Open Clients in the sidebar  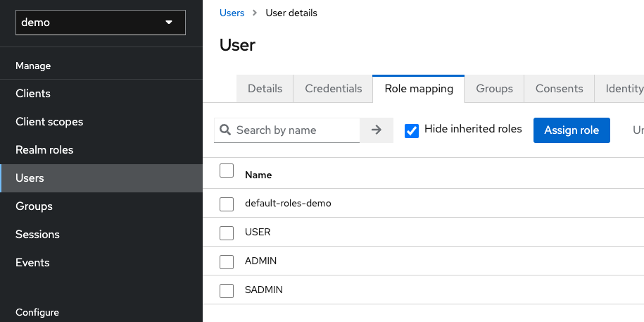coord(33,94)
